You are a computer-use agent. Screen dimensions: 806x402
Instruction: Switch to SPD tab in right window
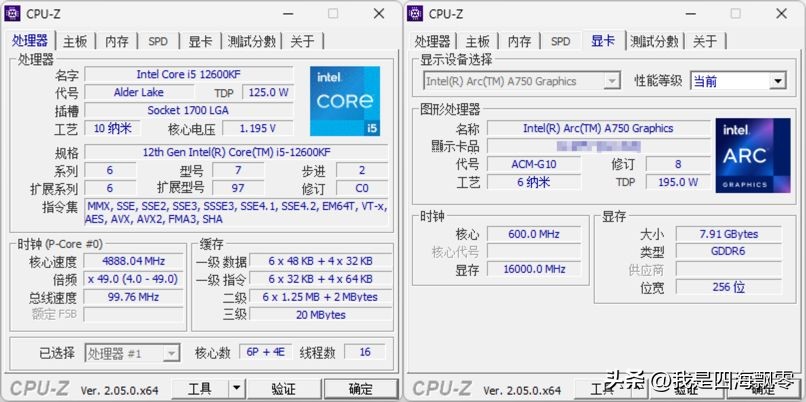[560, 42]
